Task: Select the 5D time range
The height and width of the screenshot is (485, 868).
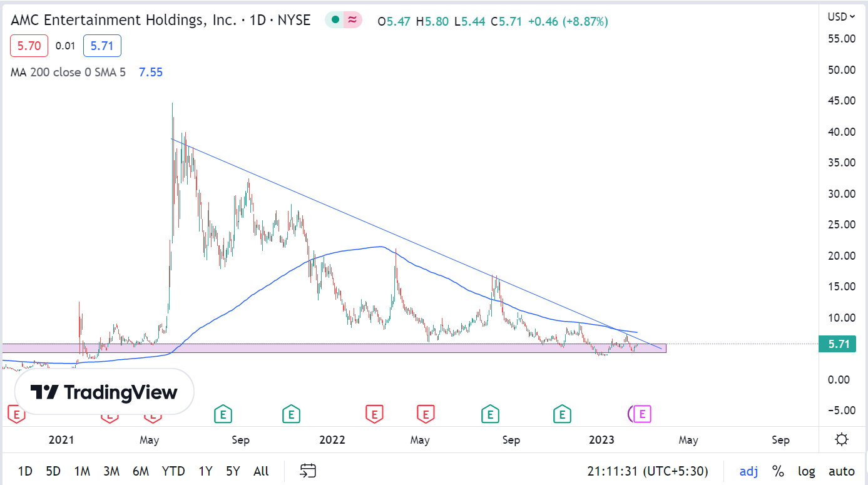Action: (53, 471)
